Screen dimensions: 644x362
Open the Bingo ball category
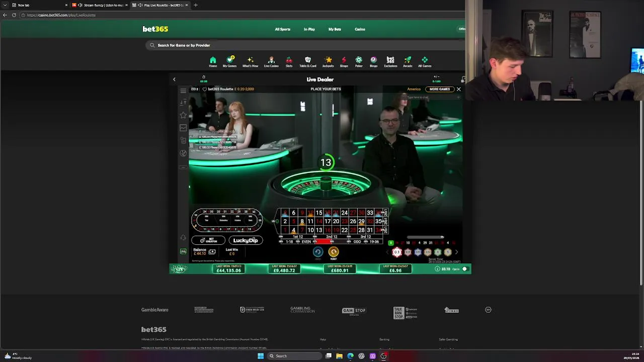click(373, 62)
